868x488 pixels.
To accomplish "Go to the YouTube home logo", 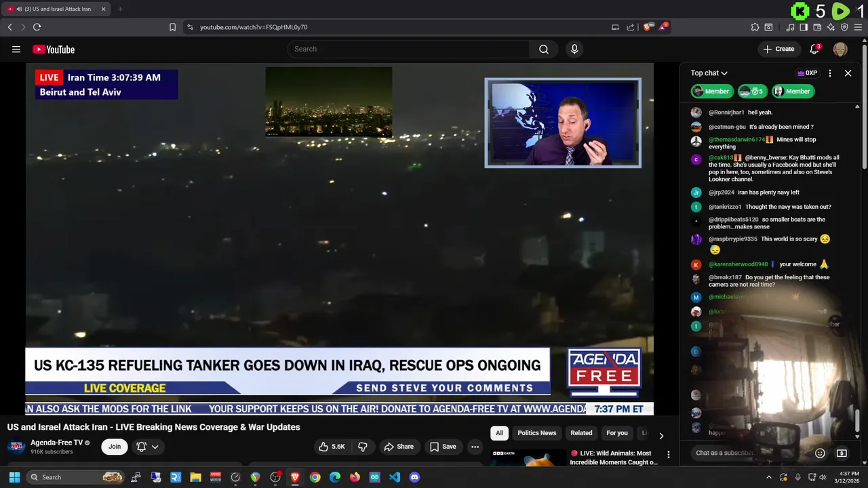I will [x=54, y=49].
